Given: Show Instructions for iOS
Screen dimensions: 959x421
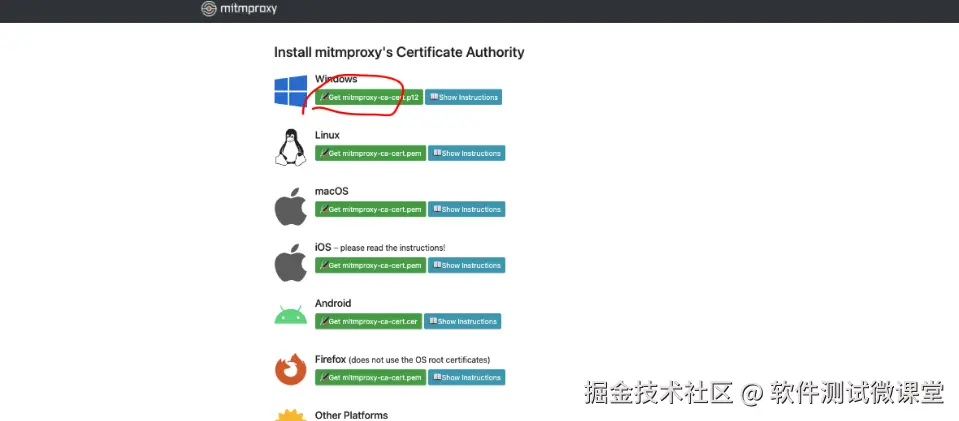Looking at the screenshot, I should tap(467, 265).
